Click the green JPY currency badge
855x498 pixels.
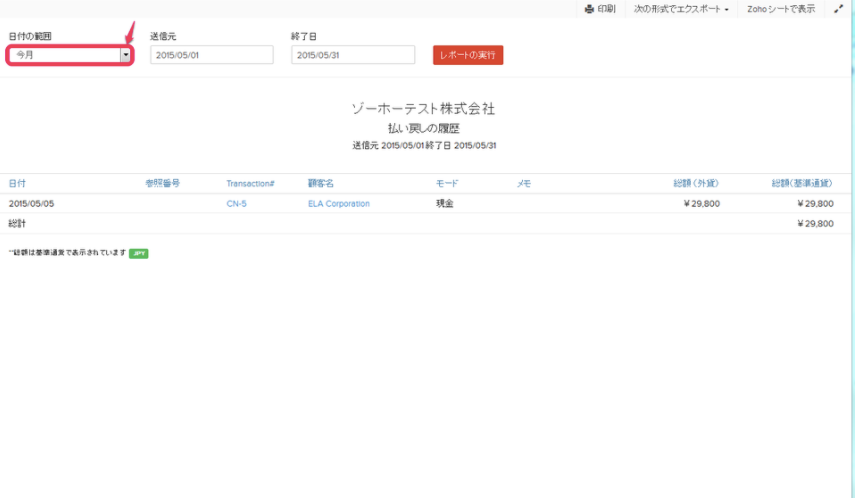(138, 254)
